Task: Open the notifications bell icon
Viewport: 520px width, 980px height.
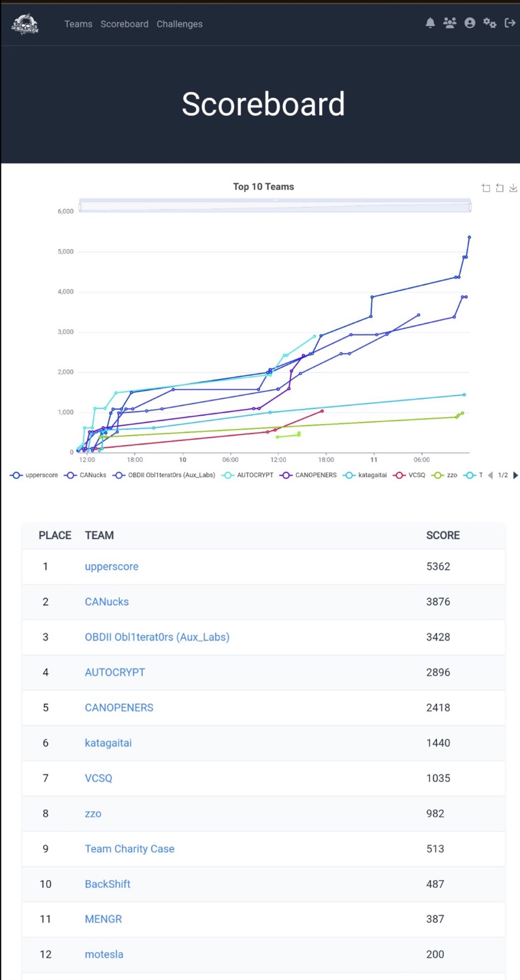Action: click(430, 23)
